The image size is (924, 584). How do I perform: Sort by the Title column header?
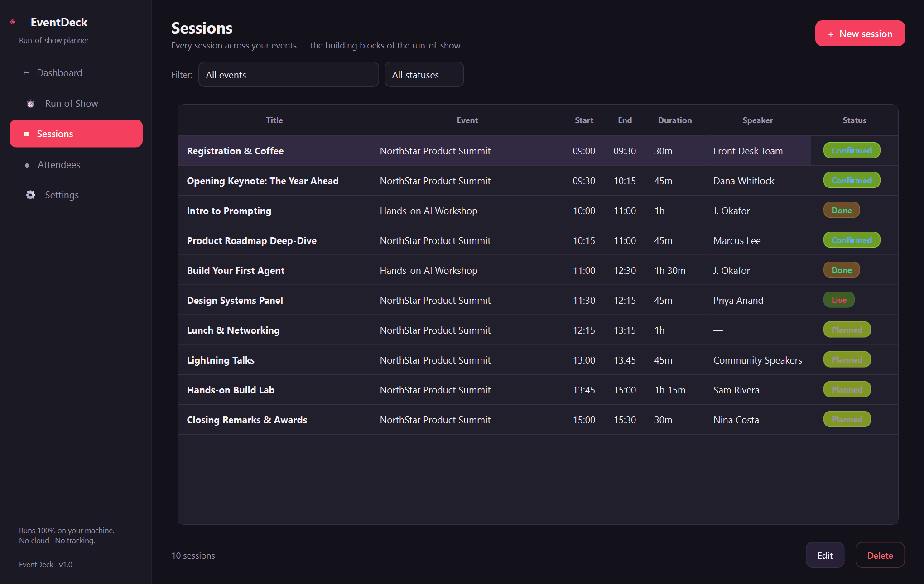(x=274, y=120)
